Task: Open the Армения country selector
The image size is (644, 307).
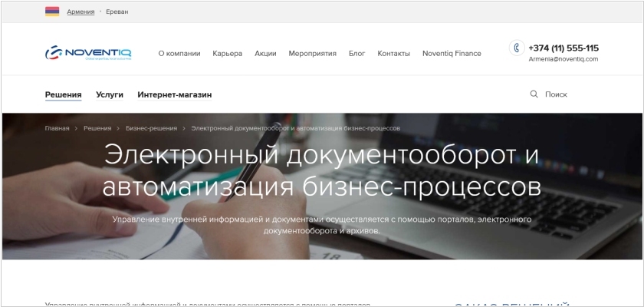Action: coord(80,12)
